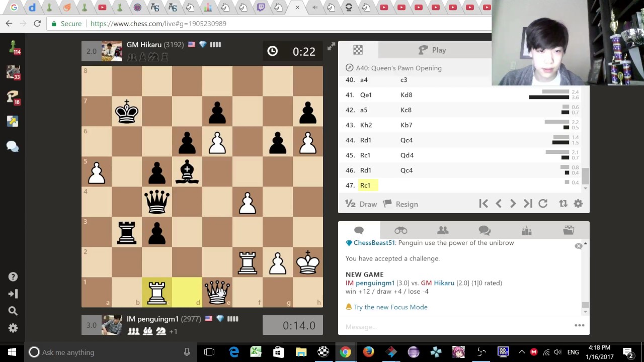This screenshot has width=644, height=362.
Task: Open the help question mark icon
Action: [13, 277]
